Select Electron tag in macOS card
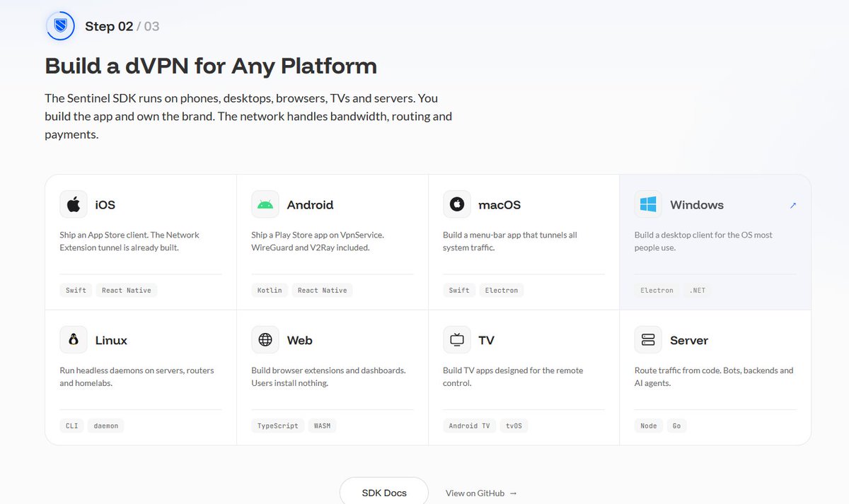Viewport: 849px width, 504px height. pos(502,291)
